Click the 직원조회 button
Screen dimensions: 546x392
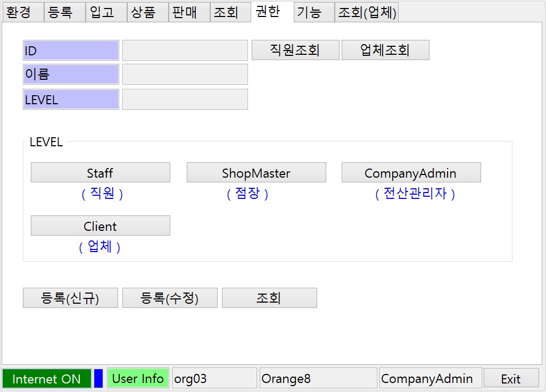pos(295,50)
